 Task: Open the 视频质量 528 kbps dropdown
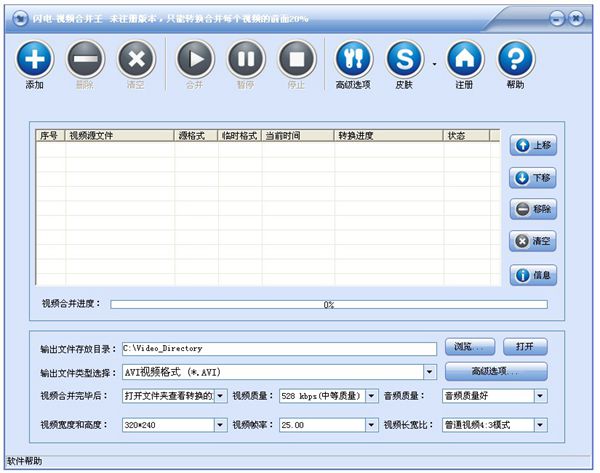(371, 396)
